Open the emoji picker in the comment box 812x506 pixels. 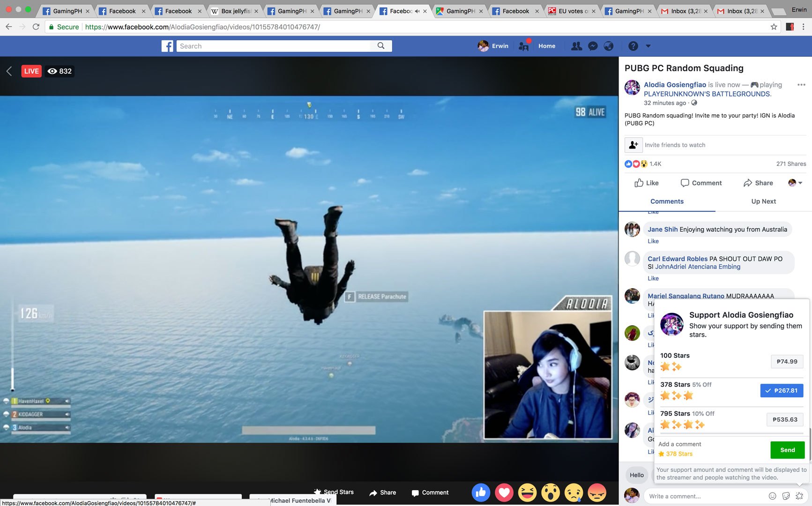point(772,496)
